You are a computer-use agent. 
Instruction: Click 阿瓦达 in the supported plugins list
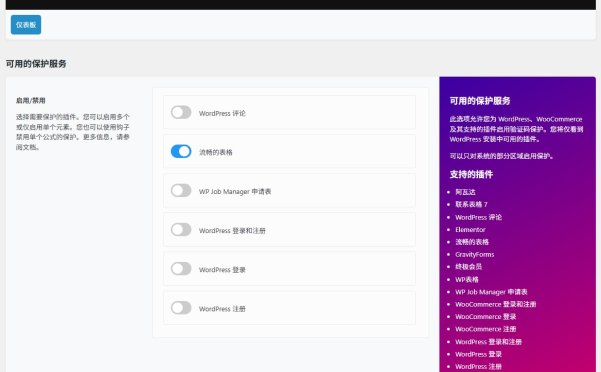465,192
